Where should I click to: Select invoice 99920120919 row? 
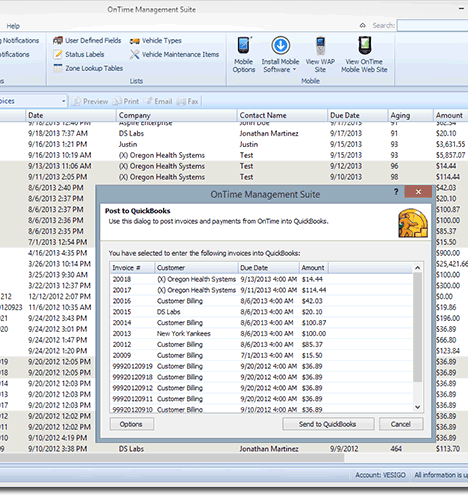[x=262, y=366]
